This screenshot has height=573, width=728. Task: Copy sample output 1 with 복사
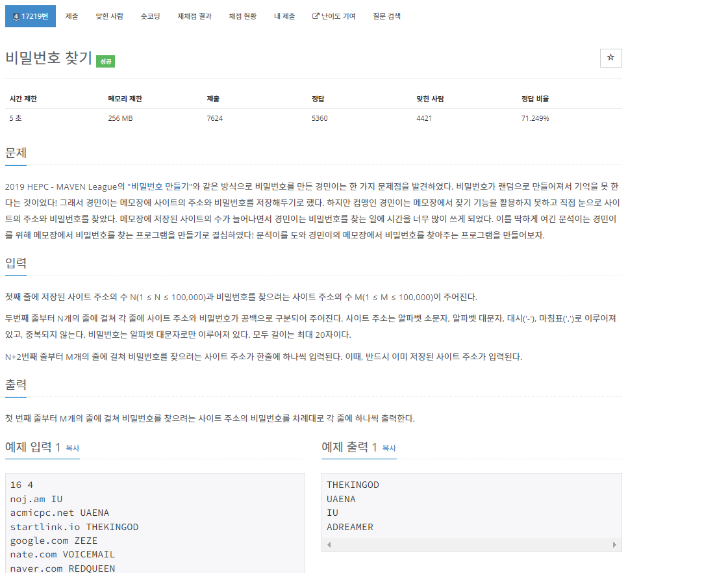(x=389, y=448)
